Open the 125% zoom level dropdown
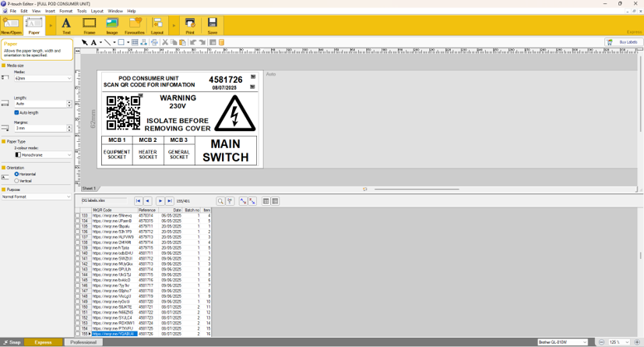Viewport: 644px width, 347px height. pos(619,342)
